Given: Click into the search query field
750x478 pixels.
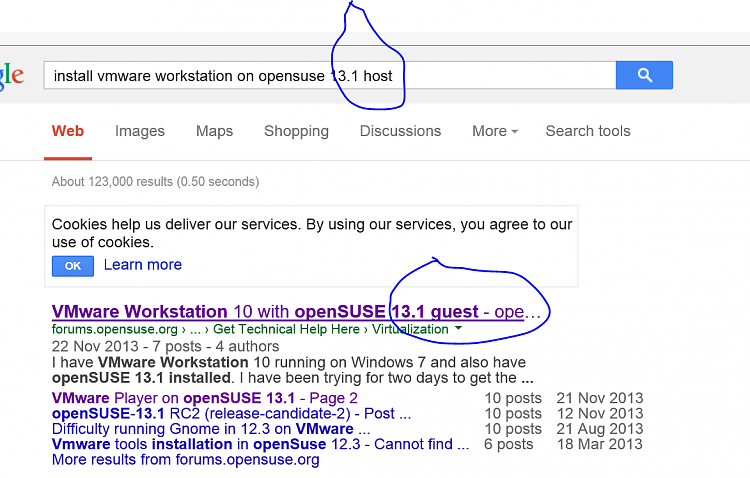Looking at the screenshot, I should click(330, 75).
